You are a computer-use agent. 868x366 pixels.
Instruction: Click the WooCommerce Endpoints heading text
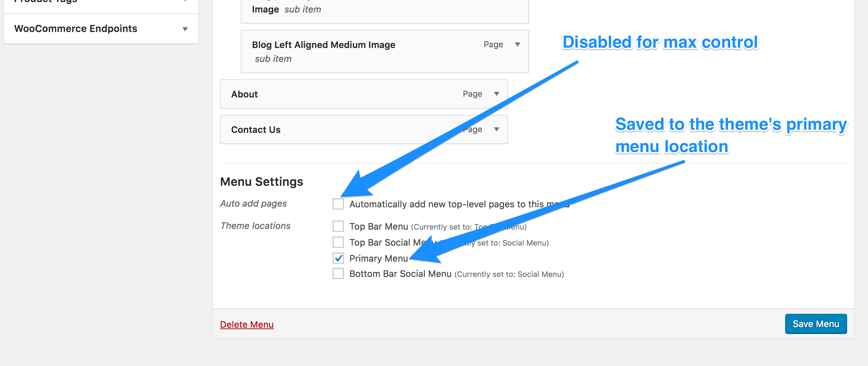pos(76,29)
